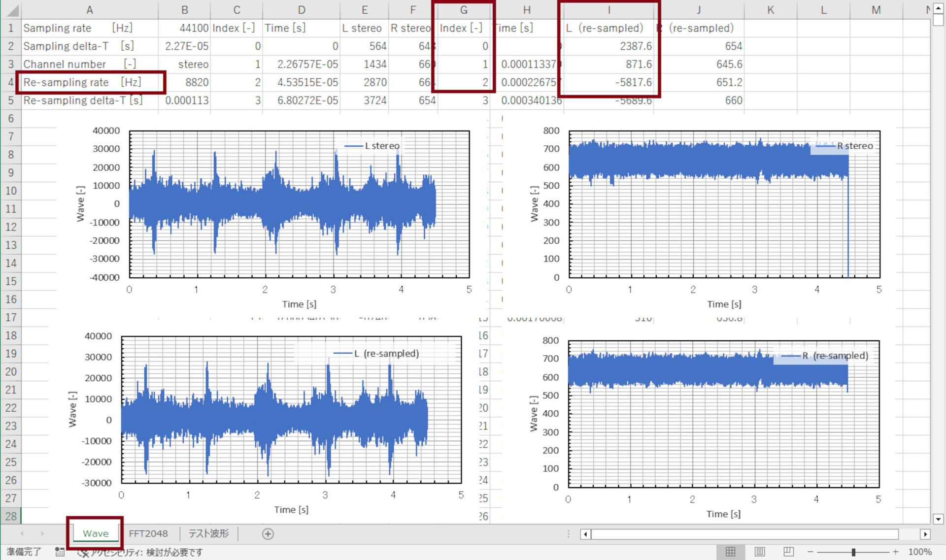Select column A header
946x560 pixels.
(x=89, y=10)
